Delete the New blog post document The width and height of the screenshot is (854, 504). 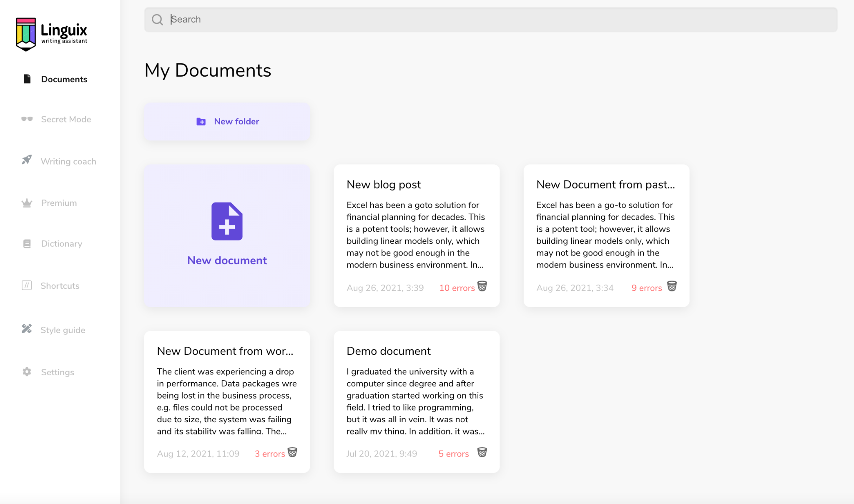482,286
